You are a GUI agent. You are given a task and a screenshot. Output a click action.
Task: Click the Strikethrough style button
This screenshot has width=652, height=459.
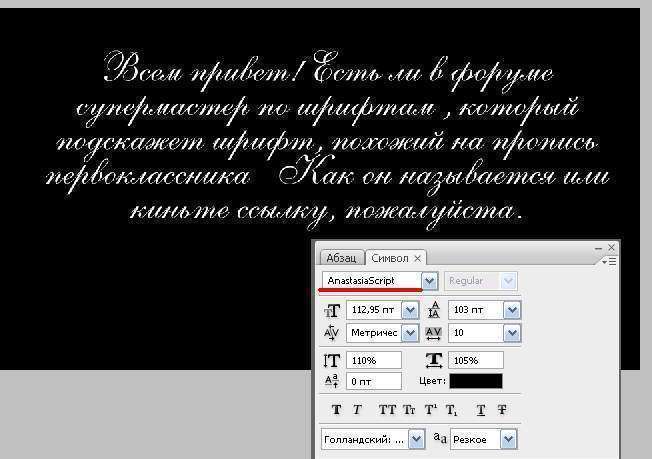pyautogui.click(x=502, y=409)
